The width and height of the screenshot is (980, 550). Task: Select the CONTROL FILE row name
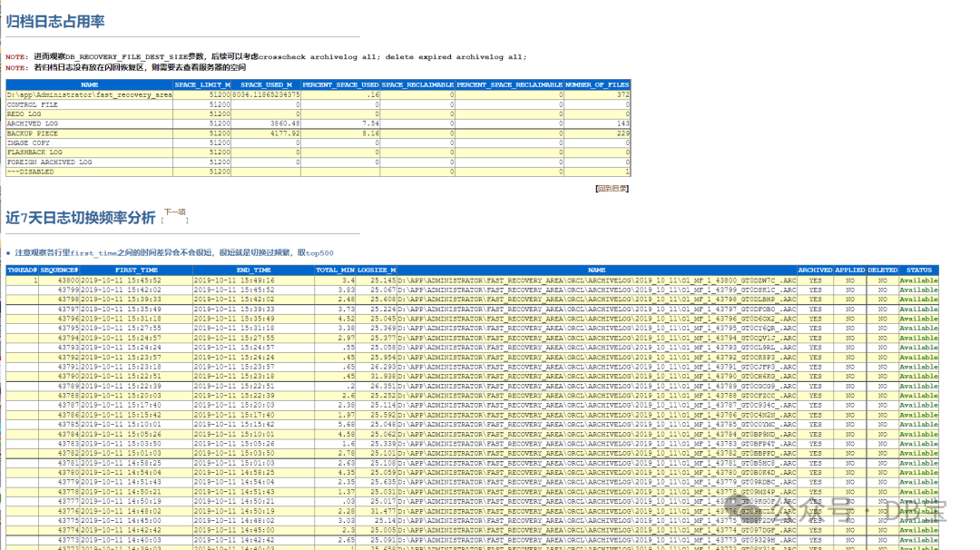click(32, 104)
